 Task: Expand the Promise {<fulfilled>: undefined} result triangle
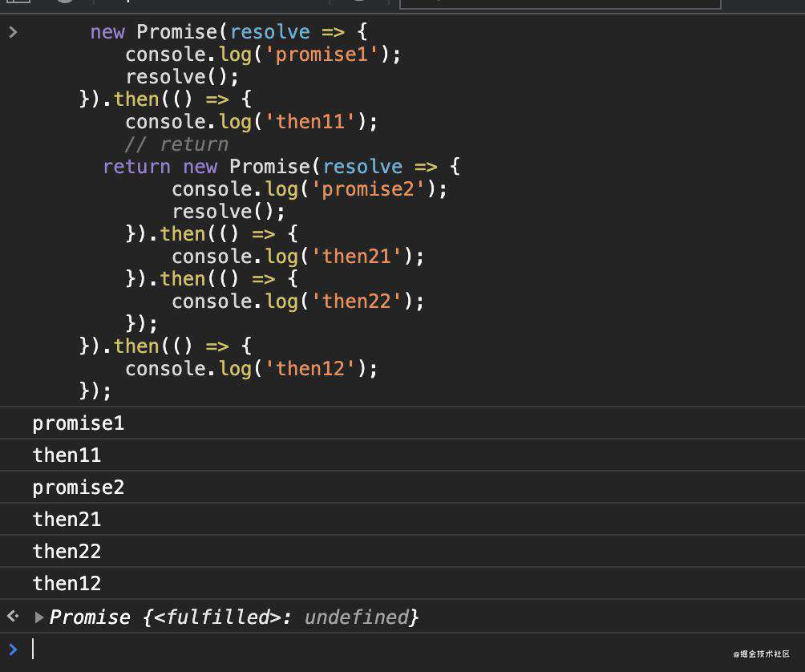tap(38, 617)
